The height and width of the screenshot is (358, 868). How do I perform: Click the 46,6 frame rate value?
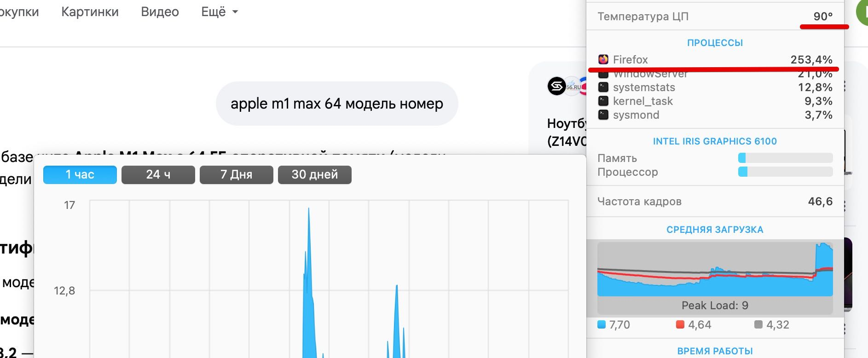click(x=820, y=202)
